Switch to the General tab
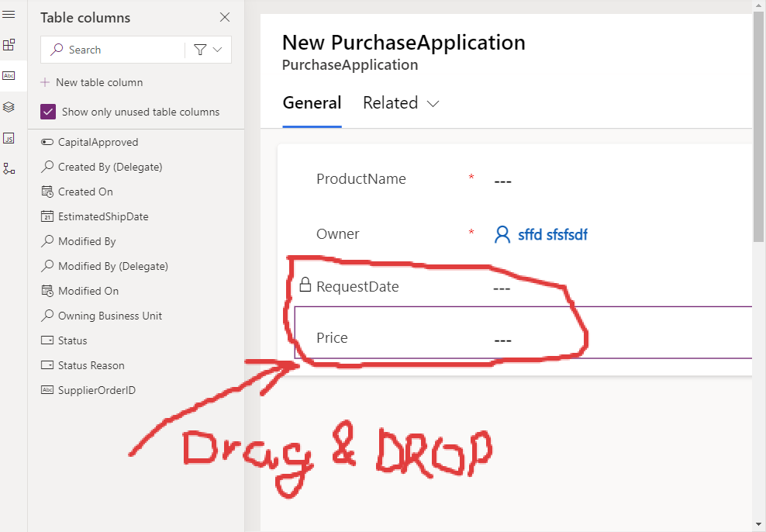Image resolution: width=766 pixels, height=532 pixels. (312, 103)
